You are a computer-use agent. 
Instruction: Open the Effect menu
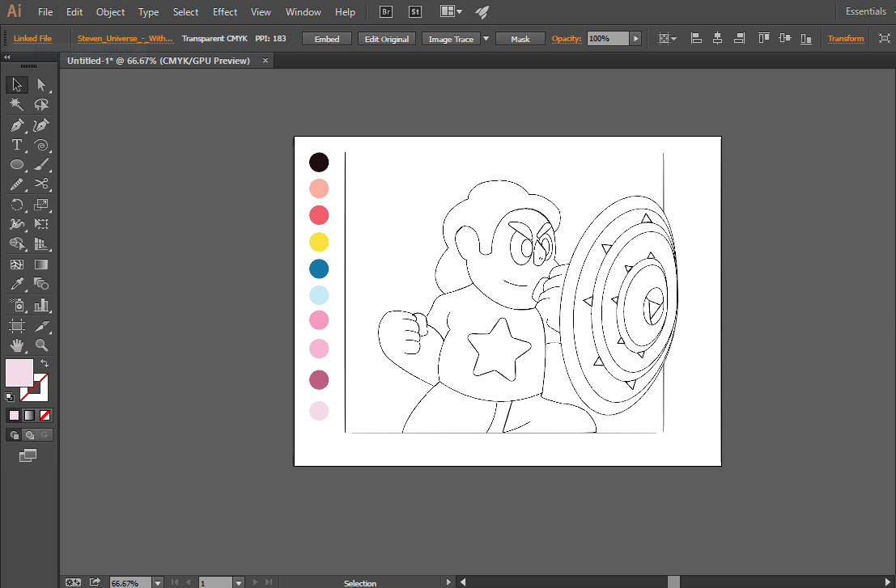(224, 12)
